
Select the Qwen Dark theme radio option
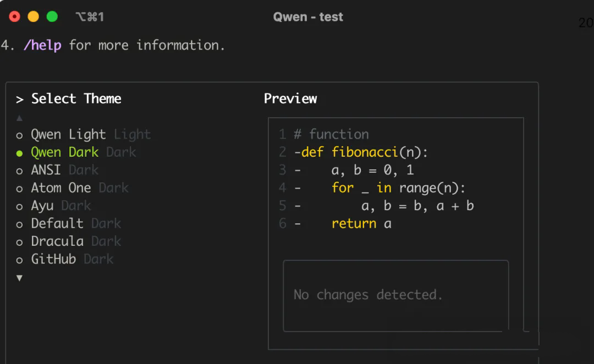pyautogui.click(x=76, y=152)
